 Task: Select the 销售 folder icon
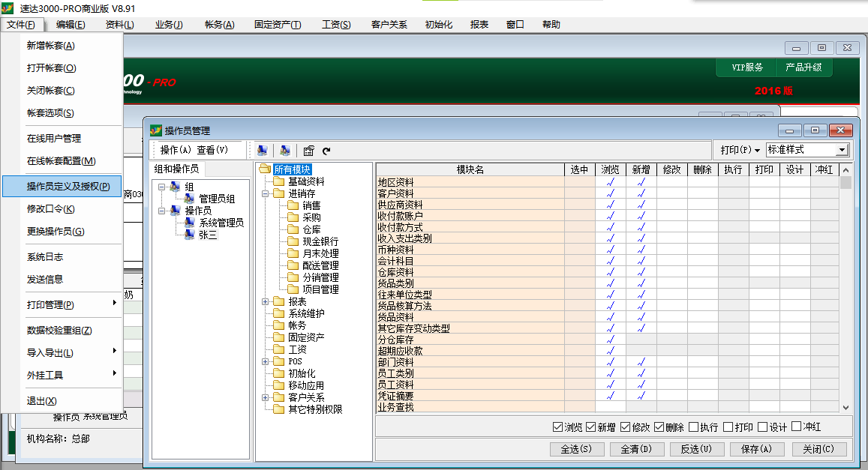pyautogui.click(x=293, y=205)
